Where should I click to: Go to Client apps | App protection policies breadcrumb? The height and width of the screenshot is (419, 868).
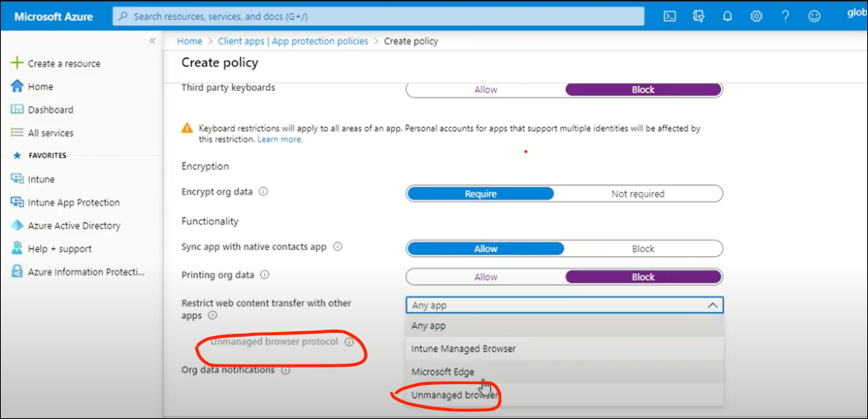tap(292, 41)
